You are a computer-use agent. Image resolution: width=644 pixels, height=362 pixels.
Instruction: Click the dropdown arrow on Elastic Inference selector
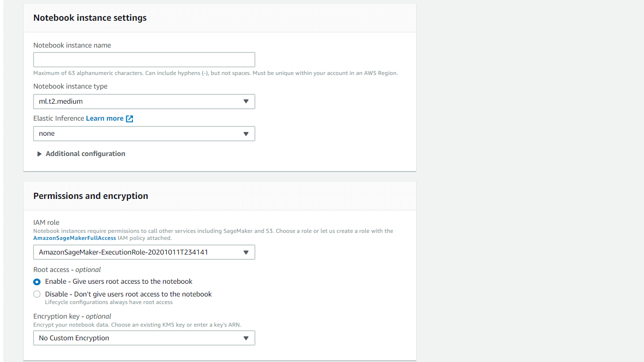click(246, 133)
